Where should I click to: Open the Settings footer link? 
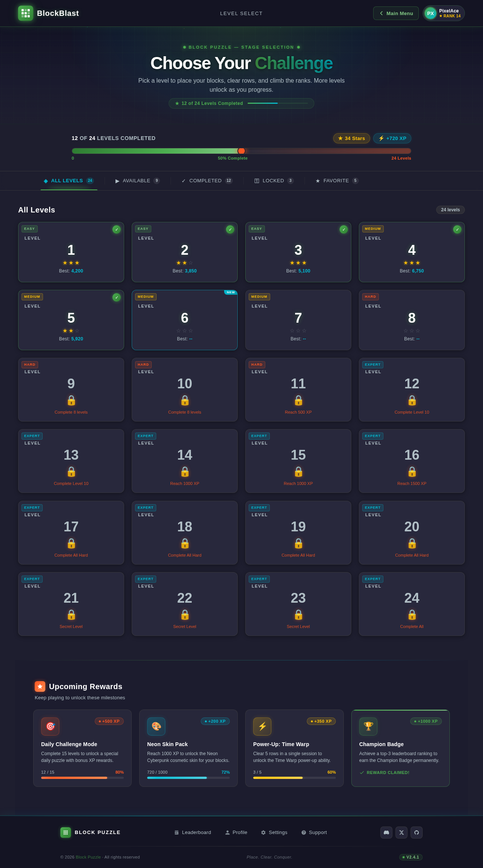point(274,833)
